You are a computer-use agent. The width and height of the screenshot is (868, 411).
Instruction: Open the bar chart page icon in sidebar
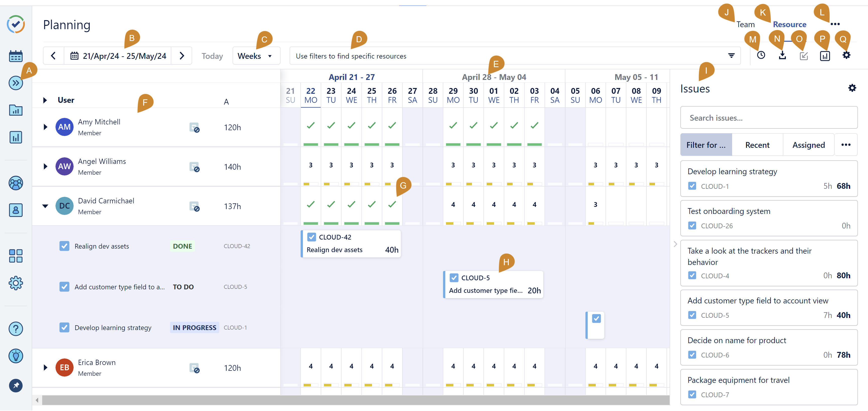[16, 137]
